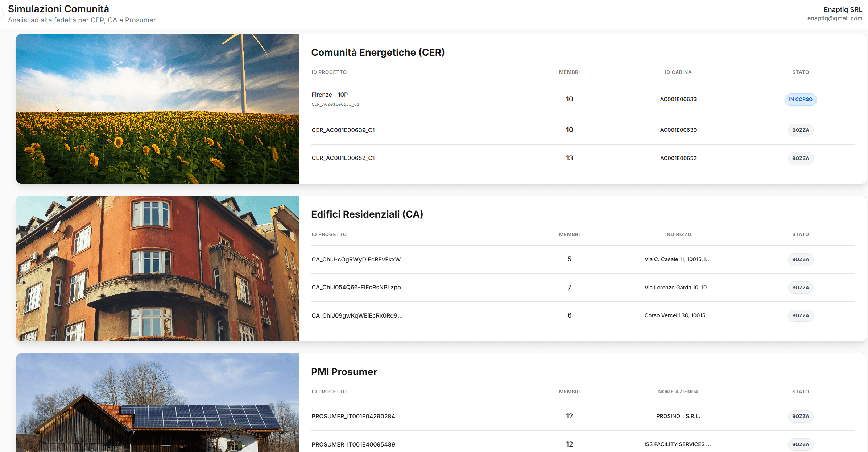Click the circular element at the top-left edge
868x452 pixels.
coord(1,13)
